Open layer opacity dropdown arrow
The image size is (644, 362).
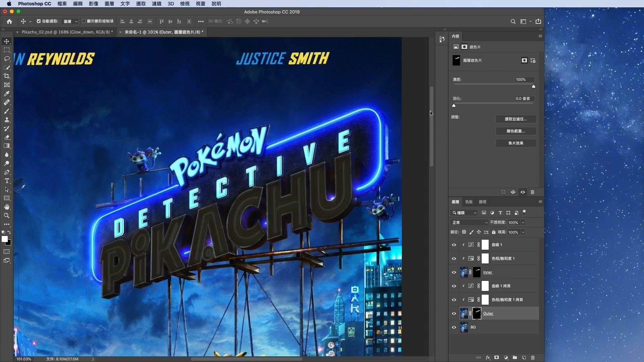pyautogui.click(x=523, y=223)
